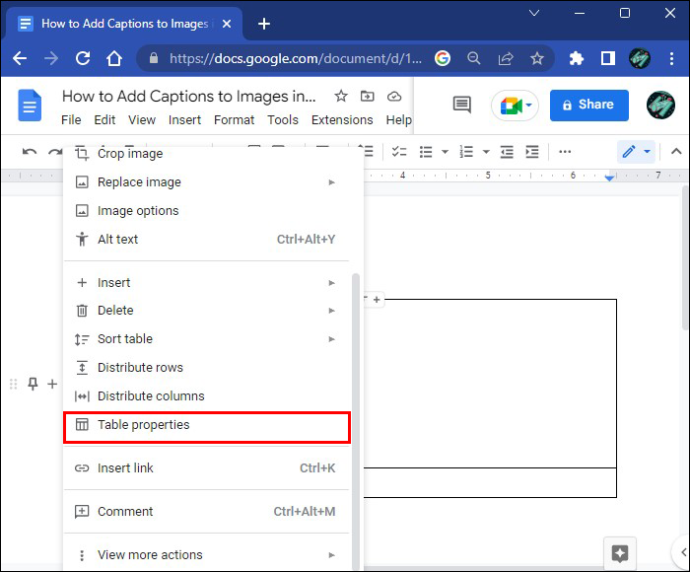
Task: Apply bulleted list formatting
Action: click(426, 152)
